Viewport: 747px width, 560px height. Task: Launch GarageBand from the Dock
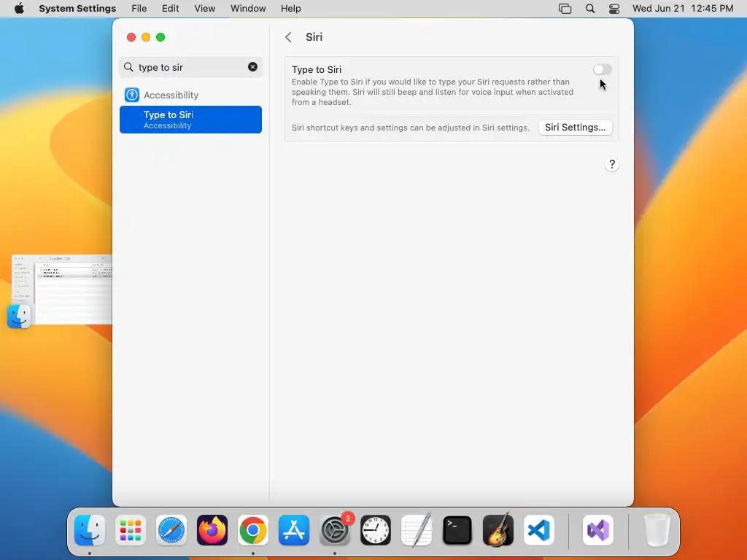click(x=498, y=530)
